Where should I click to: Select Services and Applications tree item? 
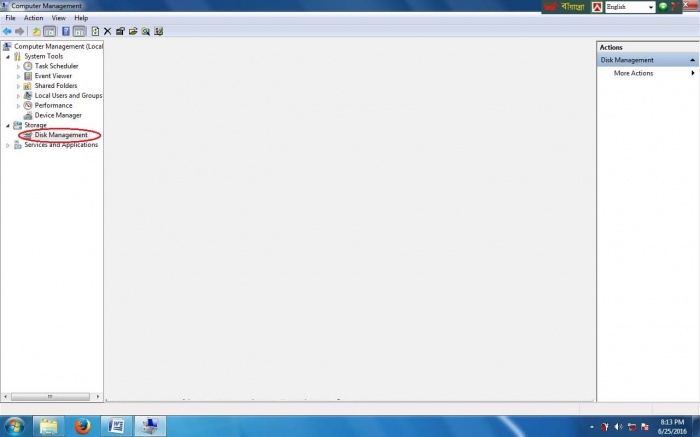point(61,145)
